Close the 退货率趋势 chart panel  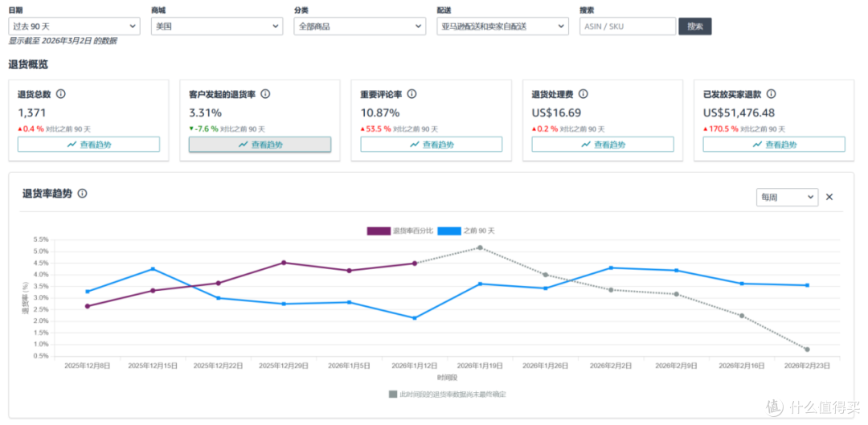(829, 197)
